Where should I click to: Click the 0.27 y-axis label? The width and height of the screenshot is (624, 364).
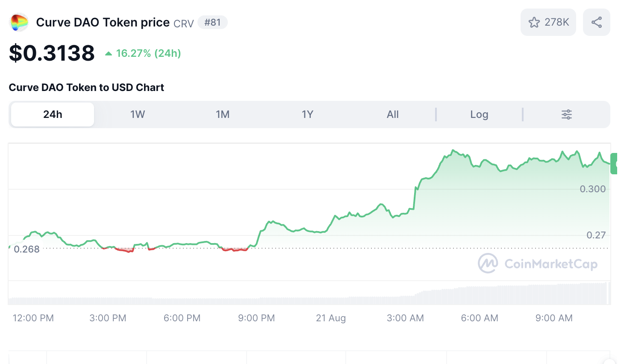596,235
